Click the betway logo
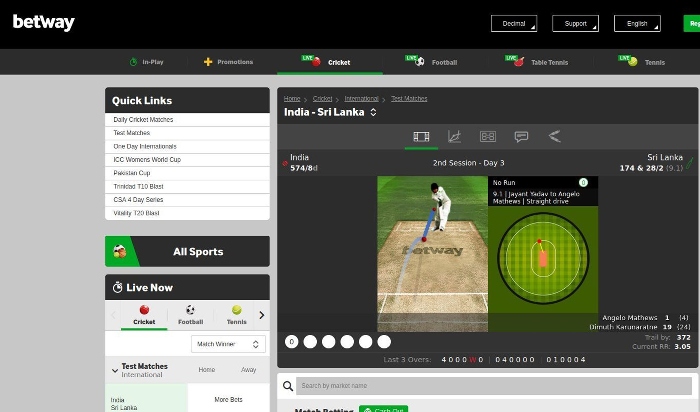The image size is (700, 412). (43, 22)
